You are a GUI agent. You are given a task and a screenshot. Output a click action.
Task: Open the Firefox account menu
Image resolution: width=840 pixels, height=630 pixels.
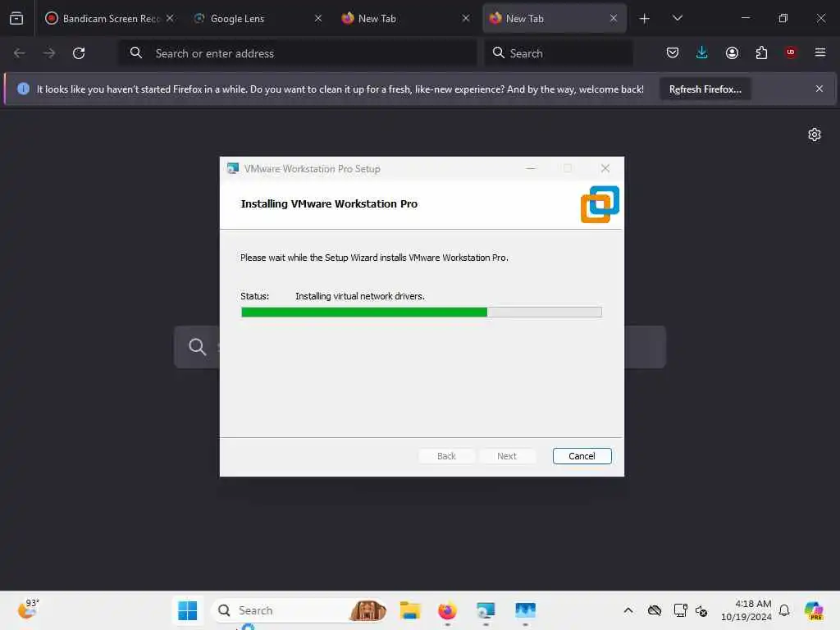[732, 52]
